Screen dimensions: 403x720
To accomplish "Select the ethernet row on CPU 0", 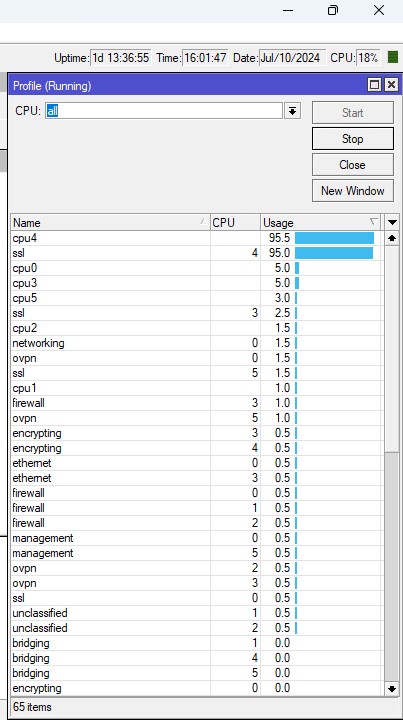I will (196, 463).
